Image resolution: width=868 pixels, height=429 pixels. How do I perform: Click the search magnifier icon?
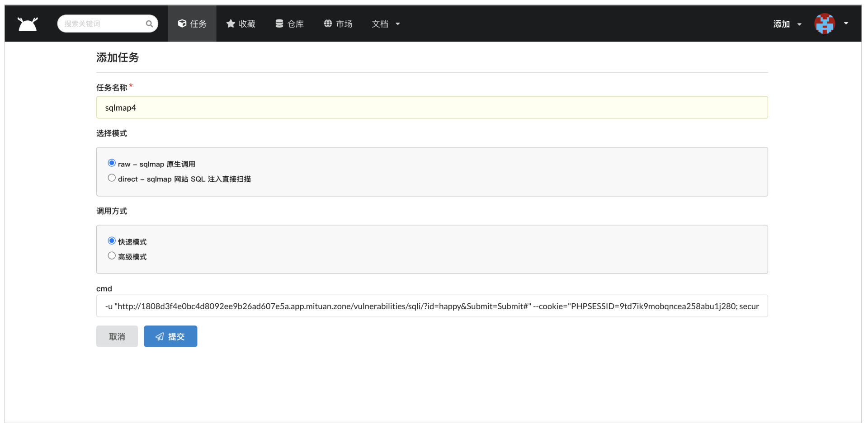149,24
